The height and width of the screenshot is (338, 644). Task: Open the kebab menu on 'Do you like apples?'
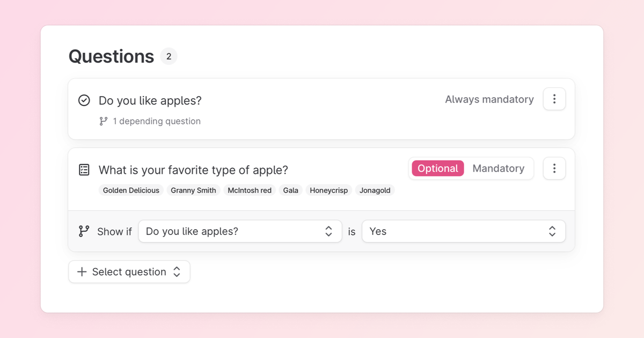tap(554, 99)
